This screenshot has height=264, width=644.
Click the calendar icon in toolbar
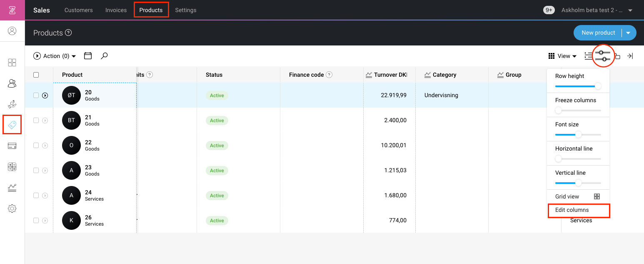[x=88, y=55]
